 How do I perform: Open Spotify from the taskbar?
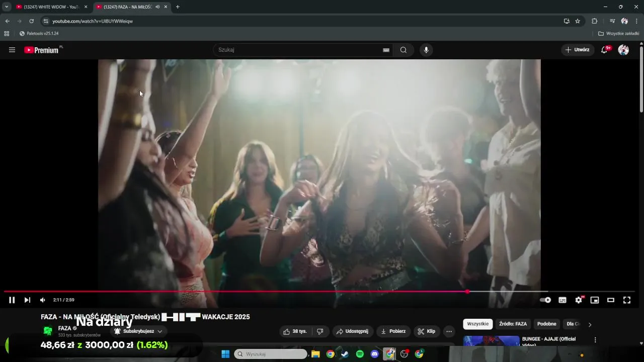(360, 354)
